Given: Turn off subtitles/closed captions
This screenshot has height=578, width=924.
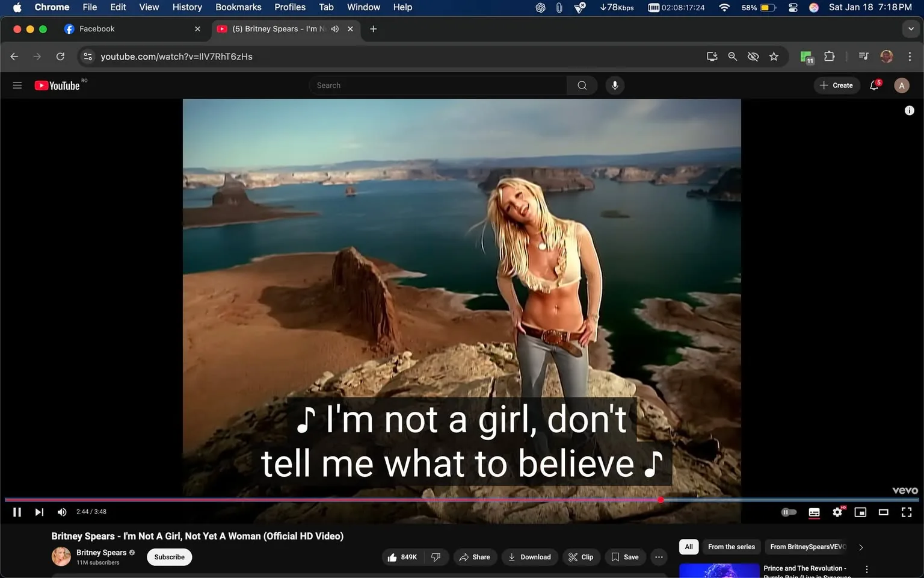Looking at the screenshot, I should 814,512.
